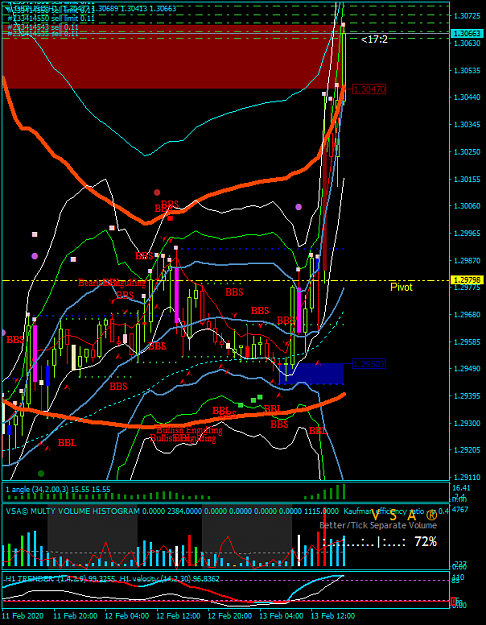486x625 pixels.
Task: Click the <17:2 candle timer label
Action: point(374,39)
